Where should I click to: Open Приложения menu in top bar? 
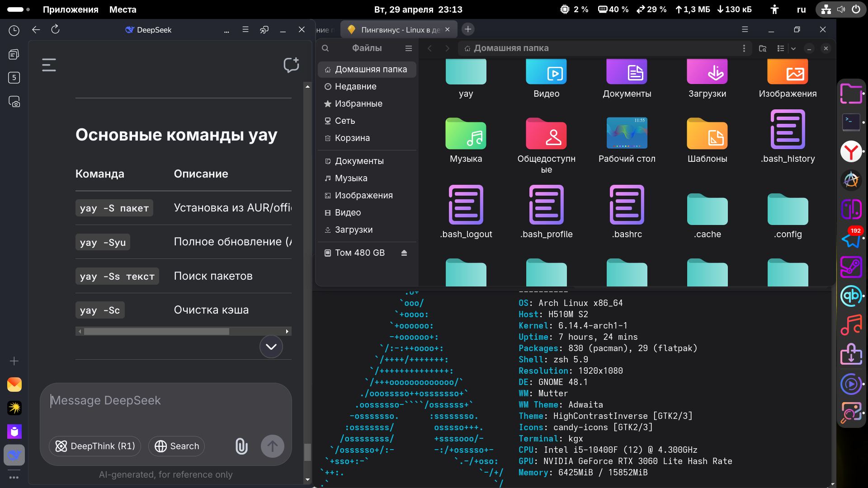tap(71, 9)
